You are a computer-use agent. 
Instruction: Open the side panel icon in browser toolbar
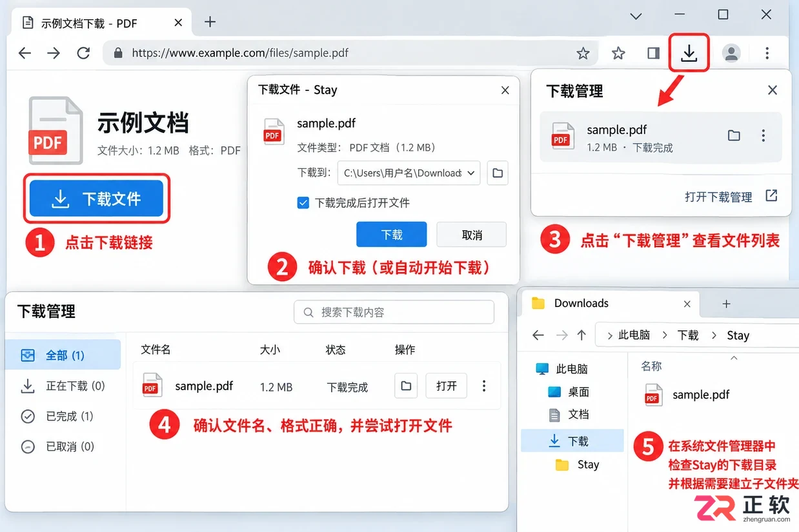[x=653, y=54]
